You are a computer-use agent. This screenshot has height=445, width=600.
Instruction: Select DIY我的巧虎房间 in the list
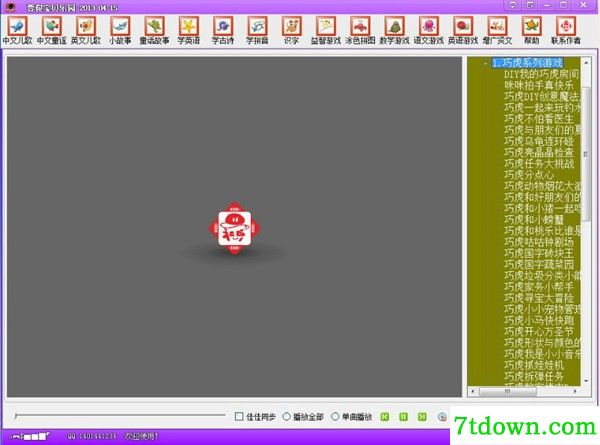click(541, 74)
